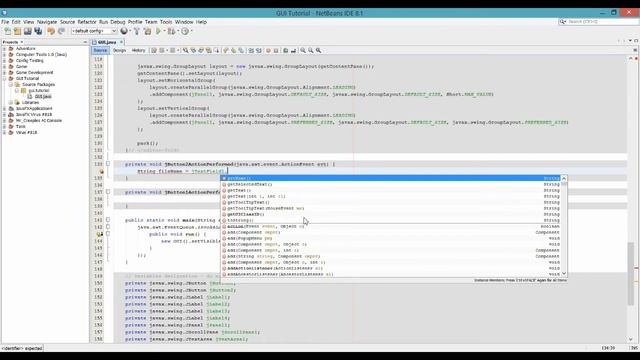The height and width of the screenshot is (360, 640).
Task: Click the green Run Project icon
Action: [x=158, y=31]
